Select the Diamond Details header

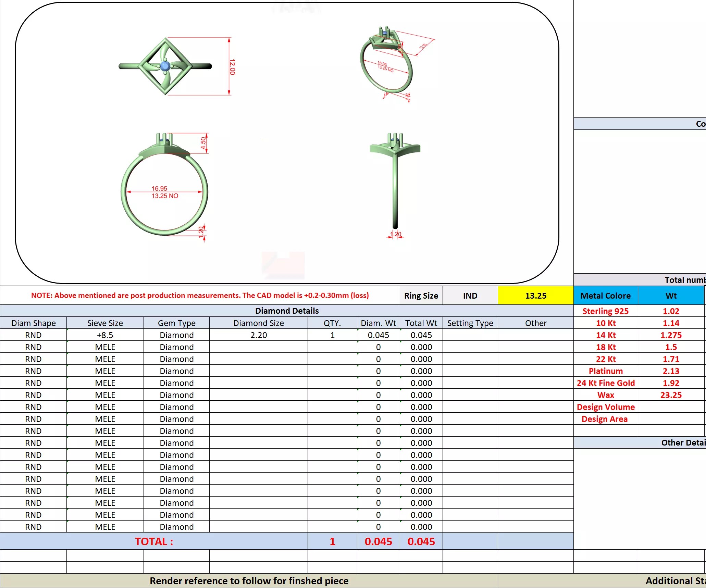287,311
